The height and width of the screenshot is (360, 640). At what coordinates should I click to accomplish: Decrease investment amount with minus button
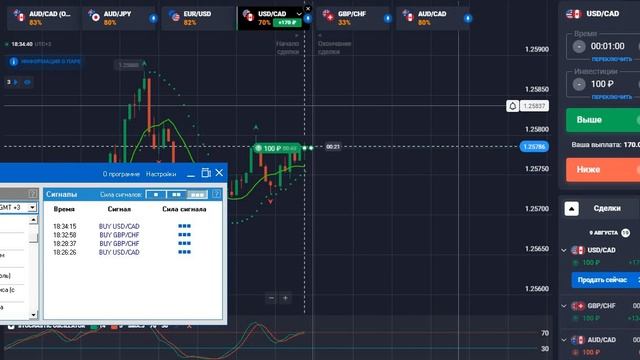tap(579, 84)
